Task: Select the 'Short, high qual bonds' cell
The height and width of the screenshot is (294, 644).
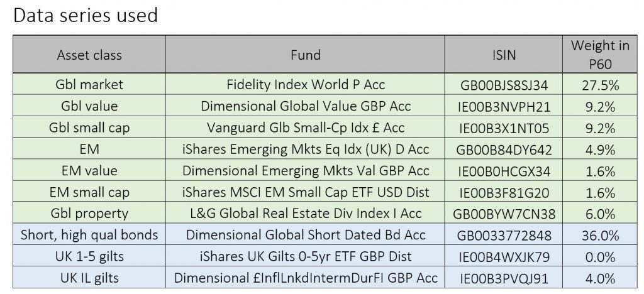Action: tap(89, 234)
